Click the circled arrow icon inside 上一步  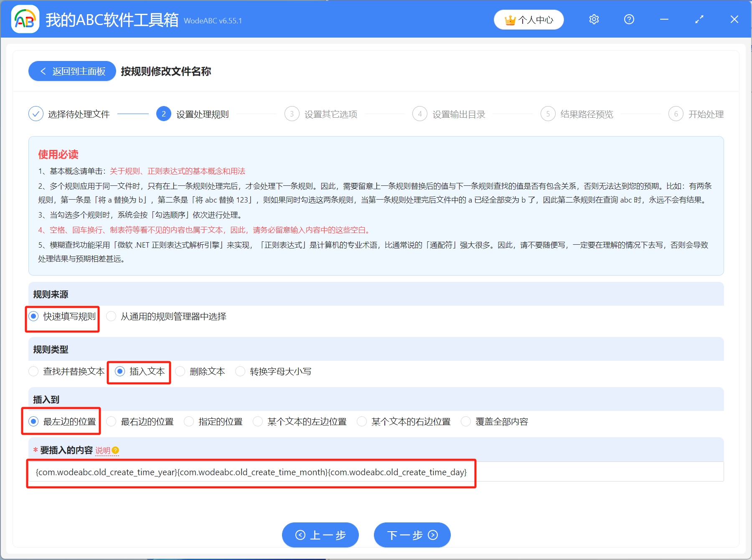(x=300, y=535)
